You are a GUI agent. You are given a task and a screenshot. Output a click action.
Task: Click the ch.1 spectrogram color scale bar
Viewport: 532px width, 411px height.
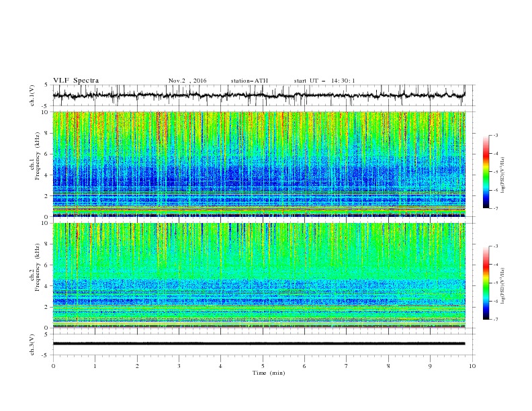point(486,172)
